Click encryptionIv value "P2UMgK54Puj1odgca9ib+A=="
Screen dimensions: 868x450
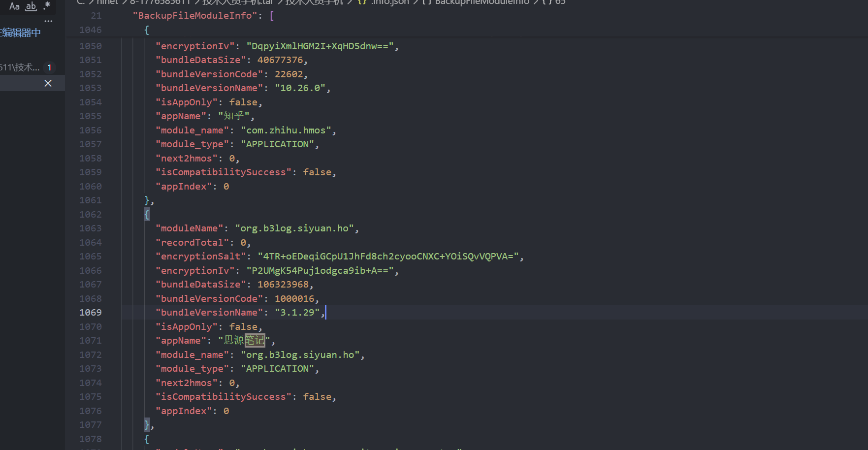tap(320, 270)
